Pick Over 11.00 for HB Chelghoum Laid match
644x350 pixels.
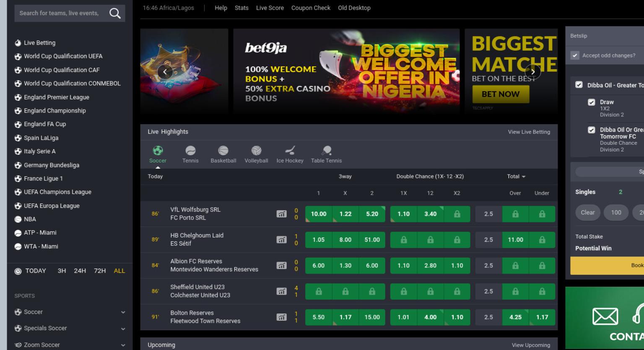pyautogui.click(x=515, y=240)
